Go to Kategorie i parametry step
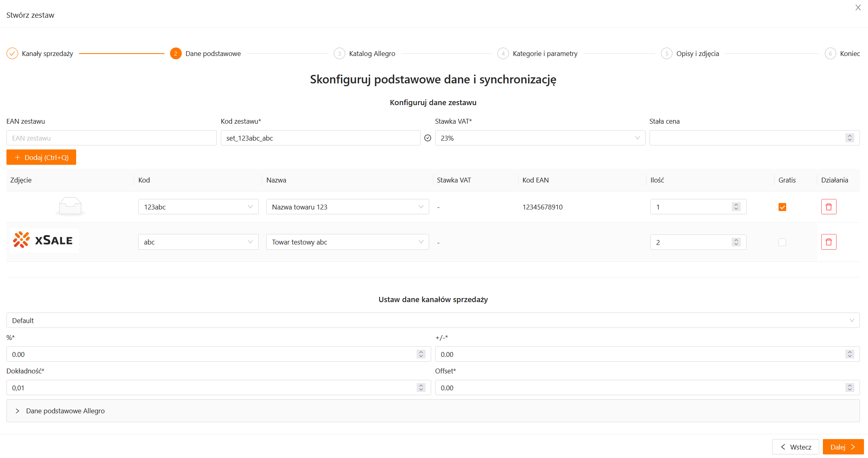This screenshot has height=458, width=868. coord(544,54)
